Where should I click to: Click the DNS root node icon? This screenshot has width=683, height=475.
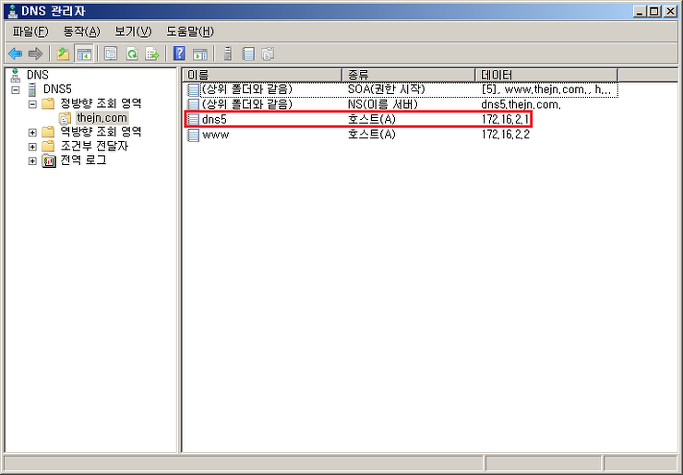16,75
